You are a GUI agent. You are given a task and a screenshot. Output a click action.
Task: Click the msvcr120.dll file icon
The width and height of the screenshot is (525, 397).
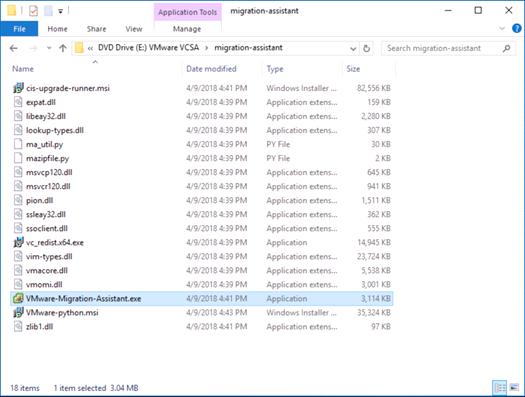tap(18, 186)
